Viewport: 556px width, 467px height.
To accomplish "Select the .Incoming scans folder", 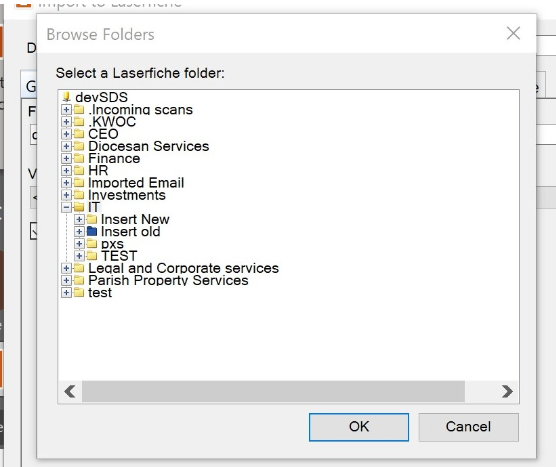I will (140, 110).
